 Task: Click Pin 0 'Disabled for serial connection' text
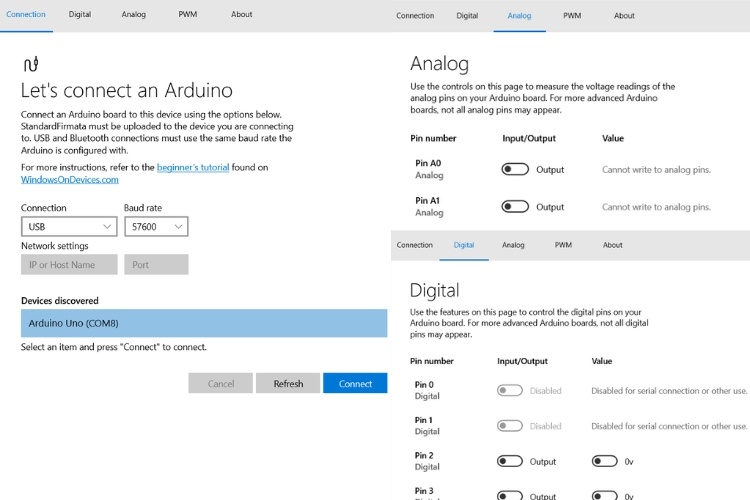tap(669, 390)
